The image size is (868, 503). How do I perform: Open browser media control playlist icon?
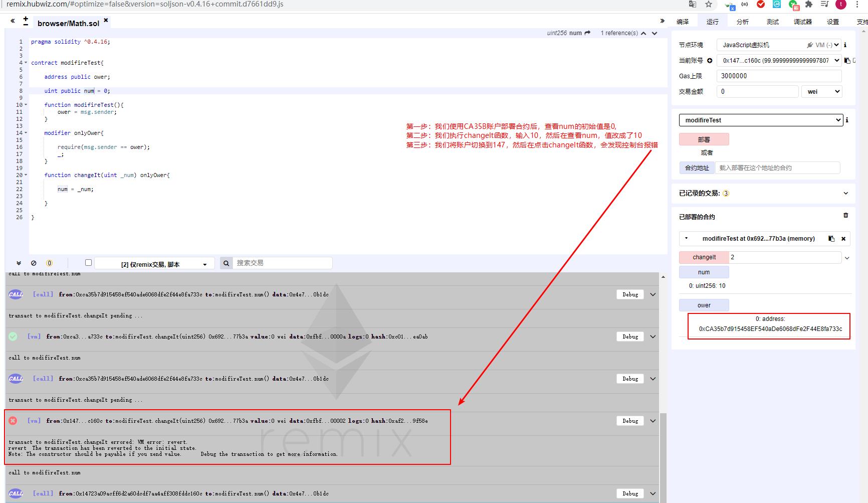point(824,5)
